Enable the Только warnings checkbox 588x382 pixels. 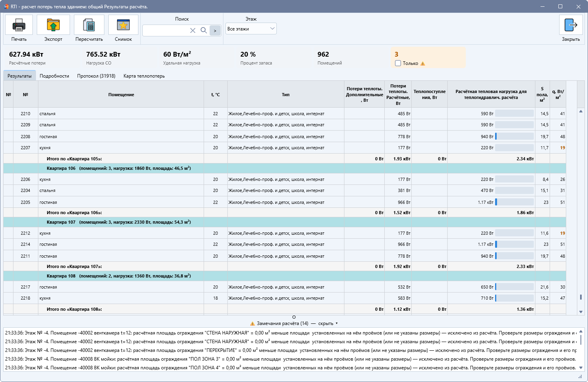(398, 63)
